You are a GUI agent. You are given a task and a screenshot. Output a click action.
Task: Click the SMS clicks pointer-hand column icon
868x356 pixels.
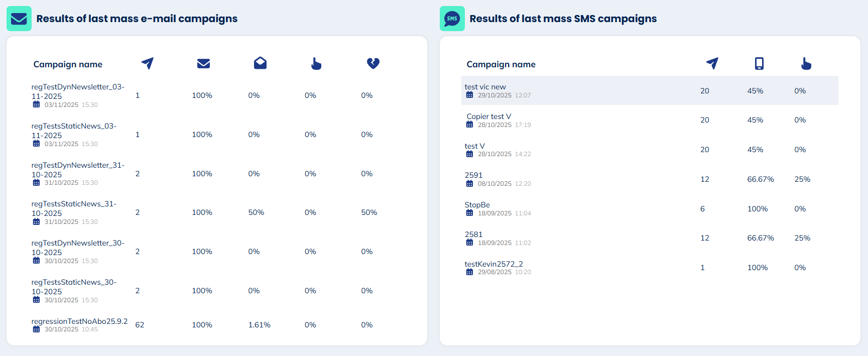(x=806, y=64)
